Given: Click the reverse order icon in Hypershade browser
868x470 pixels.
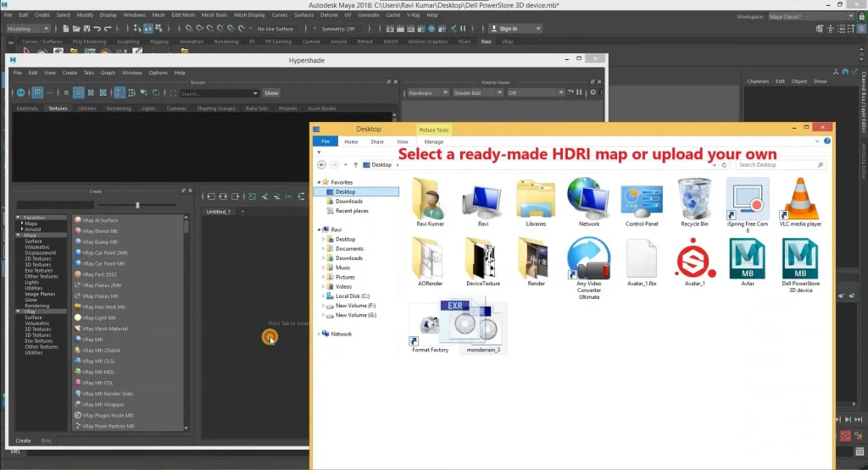Looking at the screenshot, I should [156, 93].
